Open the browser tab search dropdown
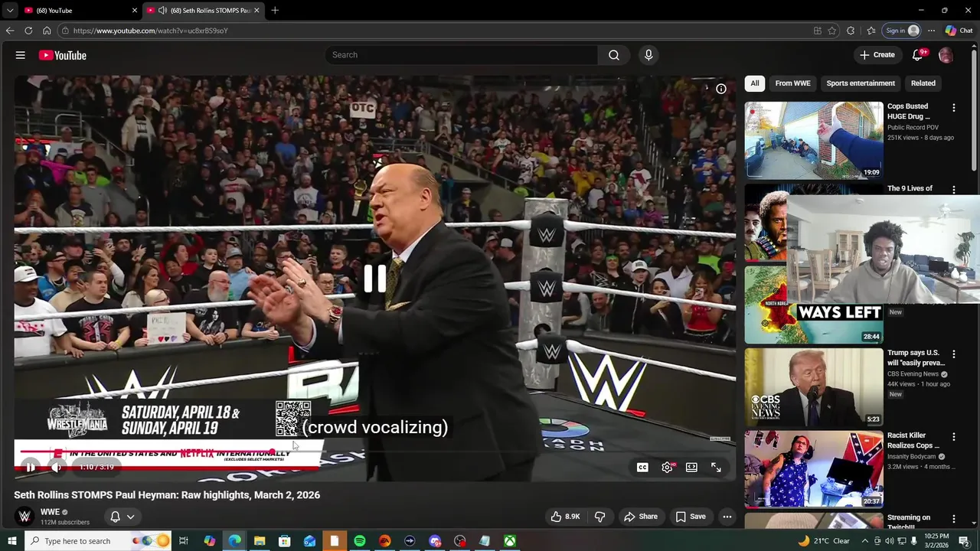This screenshot has height=551, width=980. (x=9, y=10)
